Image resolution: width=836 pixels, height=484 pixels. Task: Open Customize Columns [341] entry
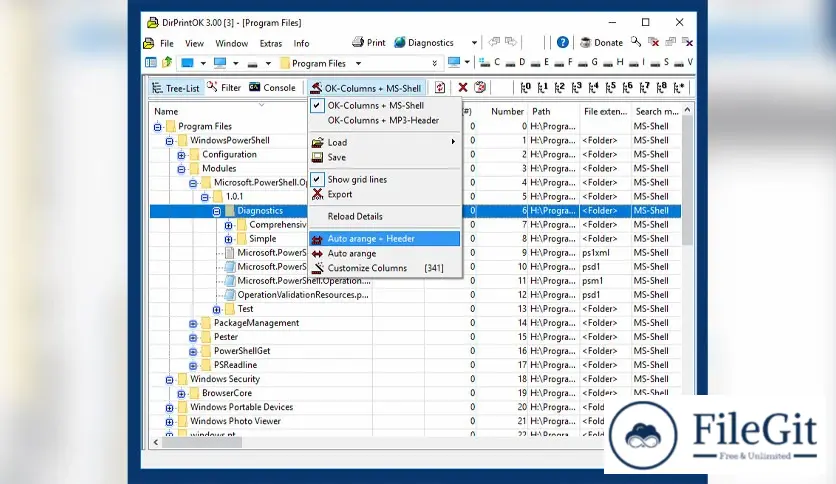click(x=384, y=268)
